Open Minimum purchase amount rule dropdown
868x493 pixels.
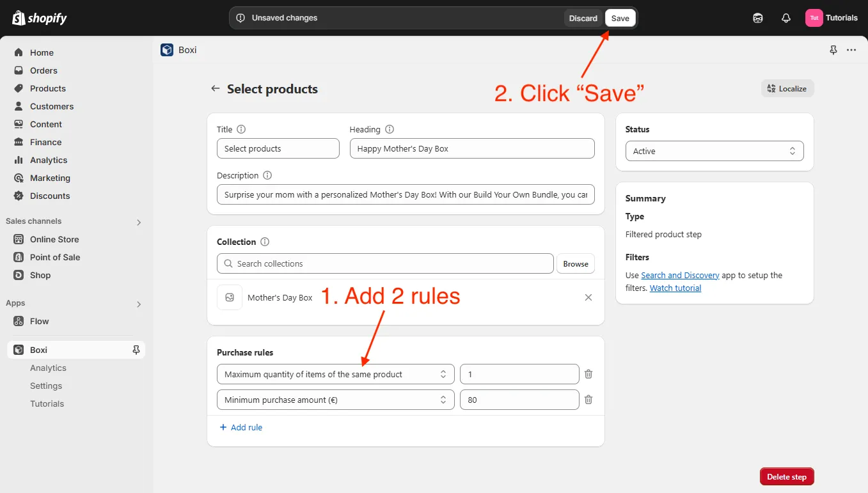point(335,400)
